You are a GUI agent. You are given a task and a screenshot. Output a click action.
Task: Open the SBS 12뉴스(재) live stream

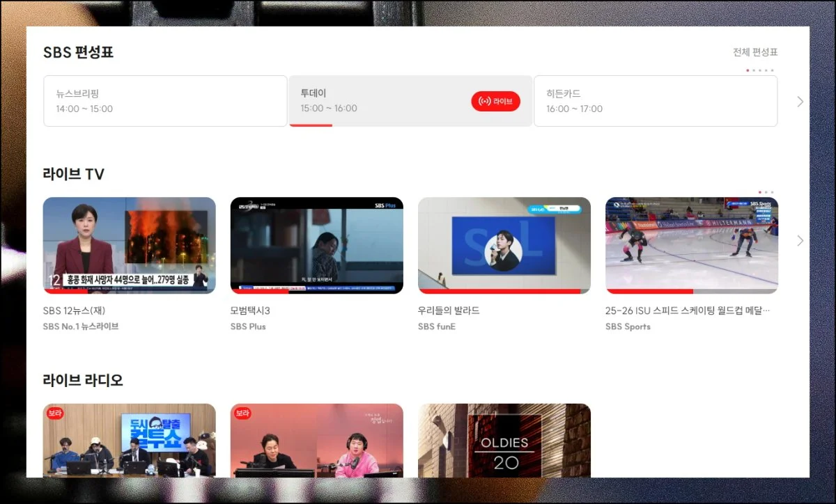pos(129,245)
